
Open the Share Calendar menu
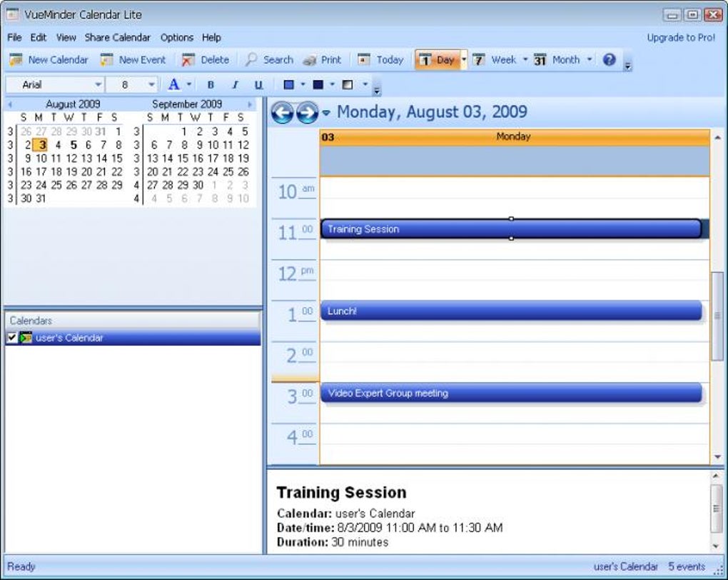(118, 38)
